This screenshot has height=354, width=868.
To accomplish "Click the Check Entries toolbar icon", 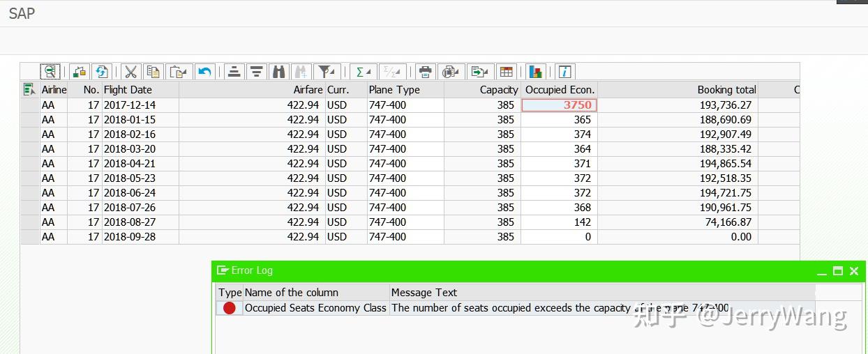I will [x=79, y=71].
